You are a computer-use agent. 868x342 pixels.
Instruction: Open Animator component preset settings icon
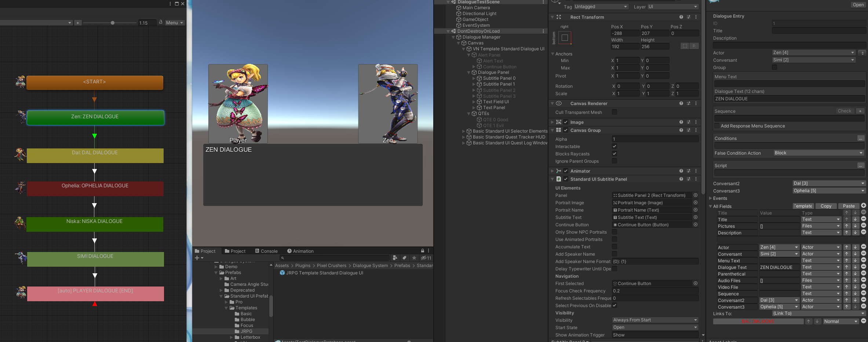(x=688, y=171)
